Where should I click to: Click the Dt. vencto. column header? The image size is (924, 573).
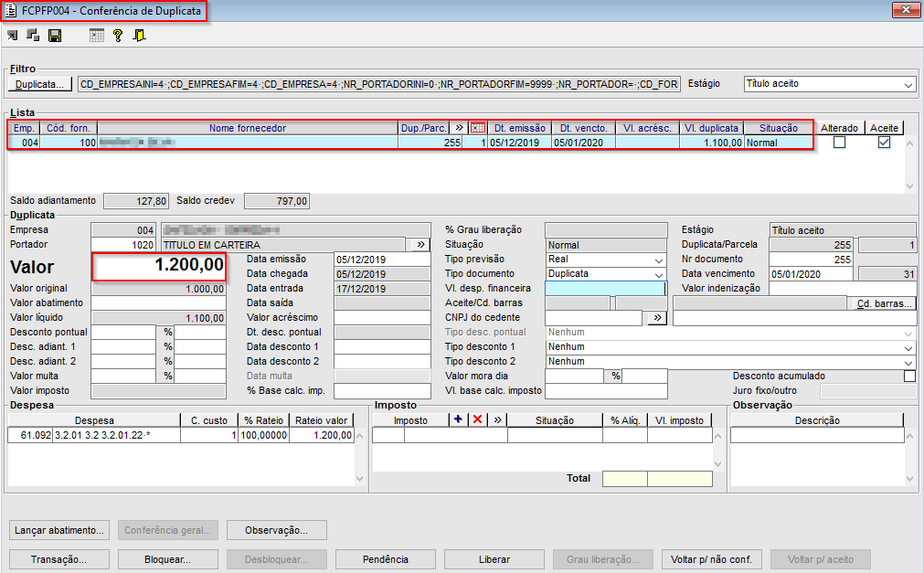point(583,127)
